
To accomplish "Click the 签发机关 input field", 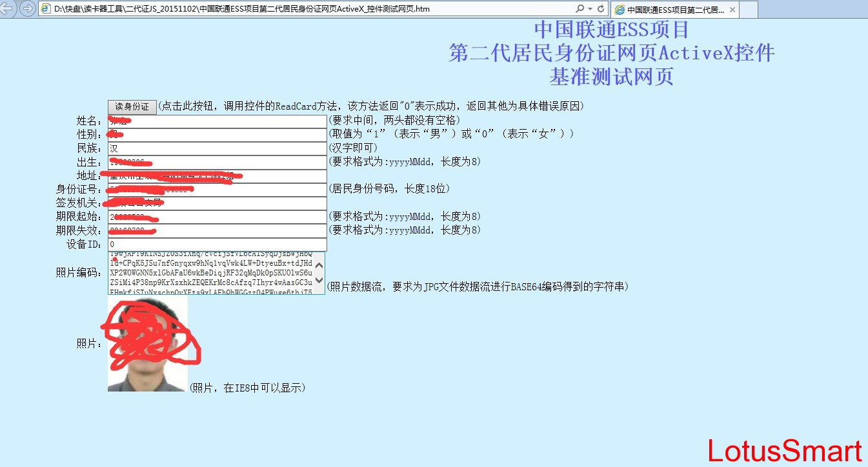I will click(217, 203).
